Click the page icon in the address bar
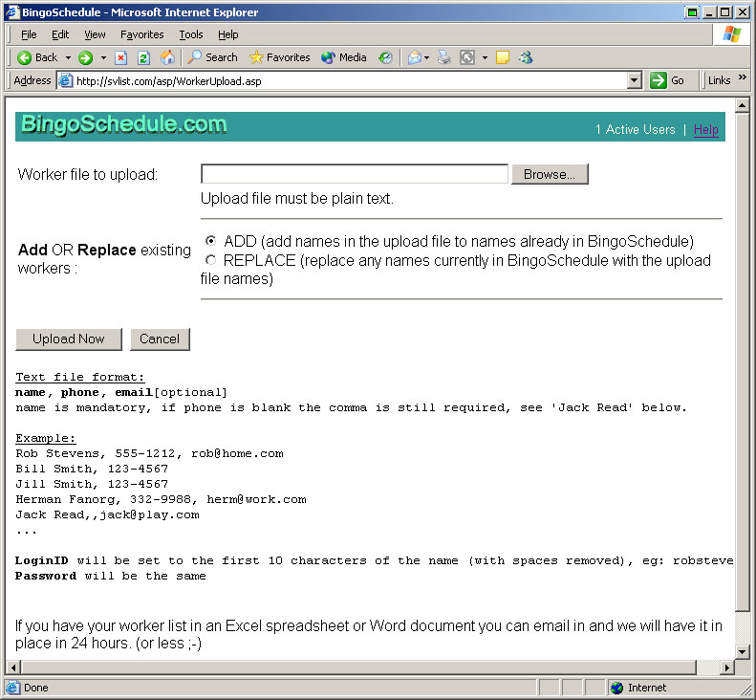This screenshot has height=700, width=756. 65,80
